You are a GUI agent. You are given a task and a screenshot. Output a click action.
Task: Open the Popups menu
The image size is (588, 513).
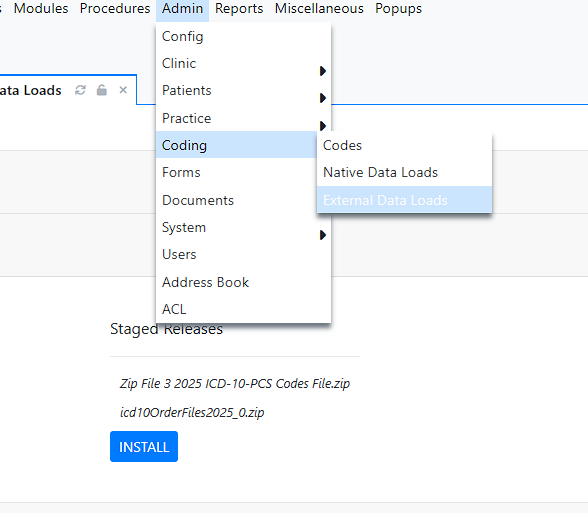[398, 9]
